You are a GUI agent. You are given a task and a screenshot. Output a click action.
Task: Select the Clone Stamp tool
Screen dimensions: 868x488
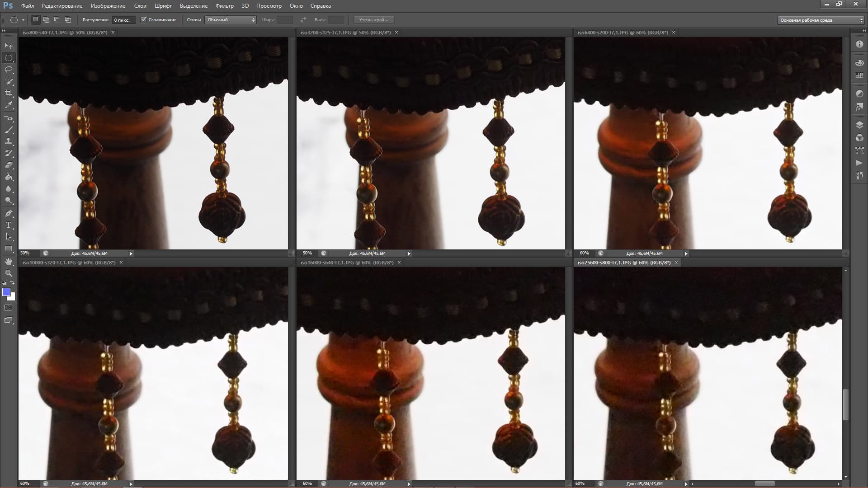point(9,141)
